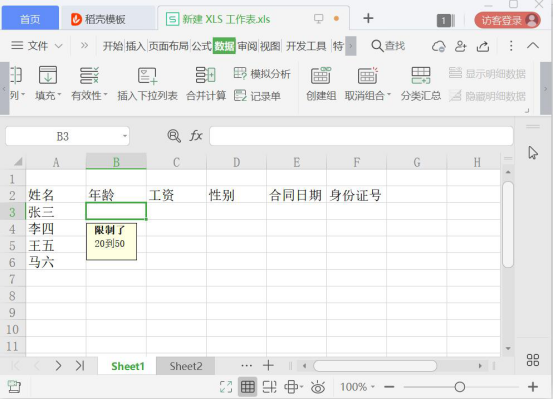This screenshot has height=399, width=554.
Task: Click the window count 1 icon
Action: [446, 20]
